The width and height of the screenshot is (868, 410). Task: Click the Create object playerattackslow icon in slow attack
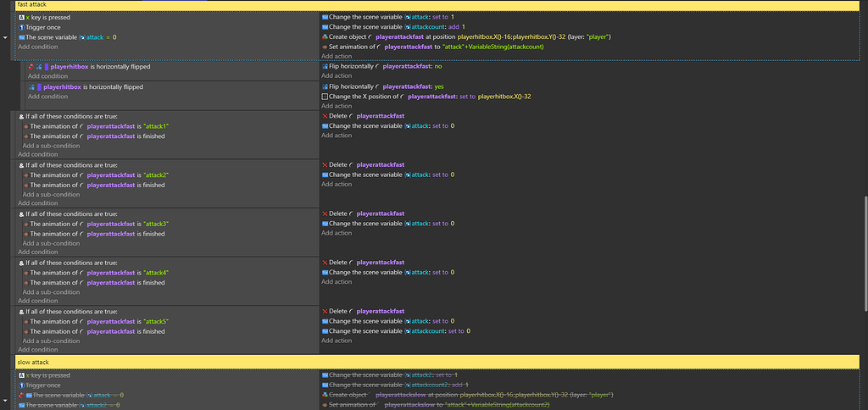point(325,395)
